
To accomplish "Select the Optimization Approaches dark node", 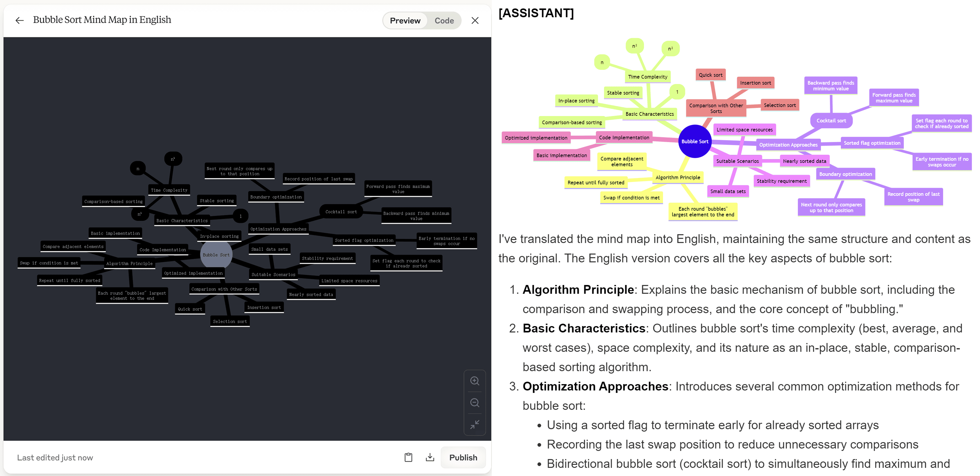I will point(278,229).
